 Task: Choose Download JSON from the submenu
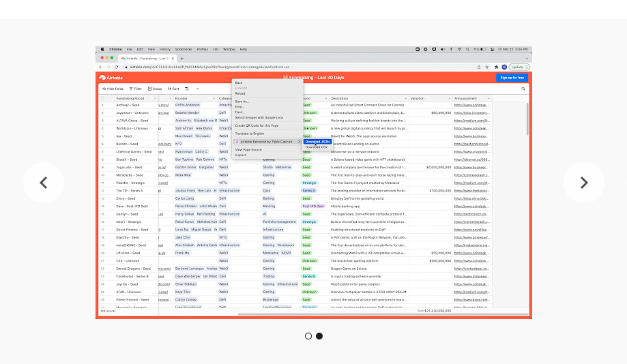(x=317, y=142)
